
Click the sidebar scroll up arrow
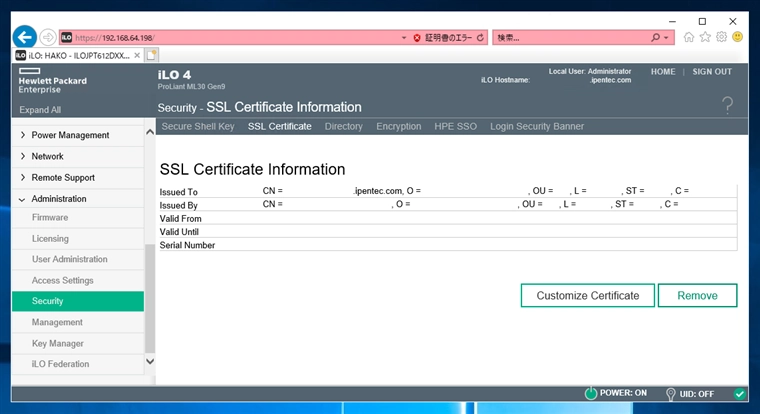(x=150, y=132)
